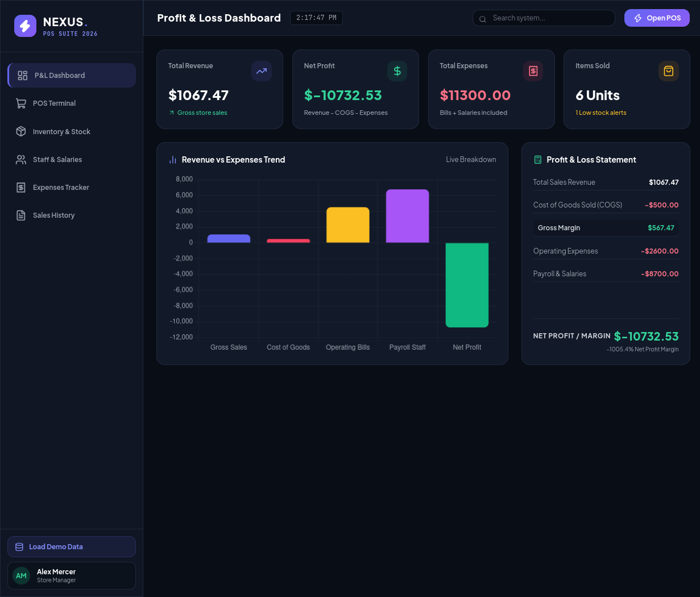This screenshot has height=597, width=700.
Task: Focus the Search system field
Action: click(x=544, y=18)
